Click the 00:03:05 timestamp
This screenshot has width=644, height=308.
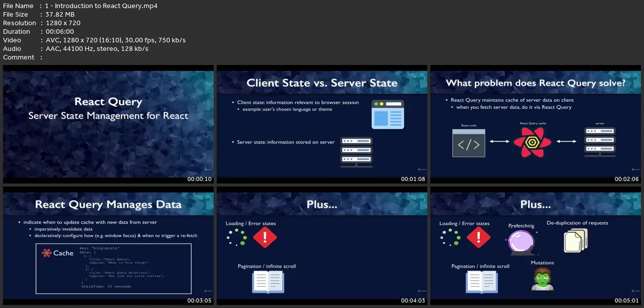pyautogui.click(x=200, y=301)
